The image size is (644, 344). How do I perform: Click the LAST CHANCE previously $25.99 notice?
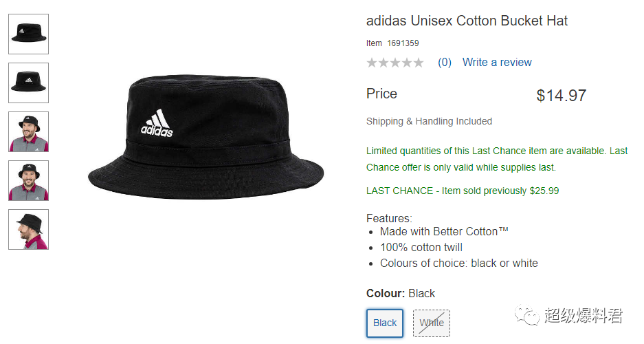[x=463, y=191]
